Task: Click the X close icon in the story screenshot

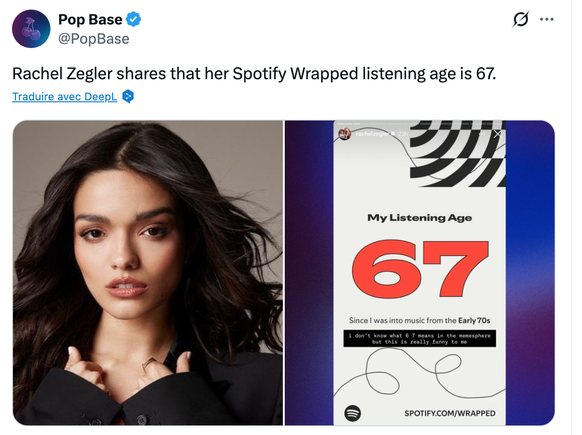Action: click(498, 134)
